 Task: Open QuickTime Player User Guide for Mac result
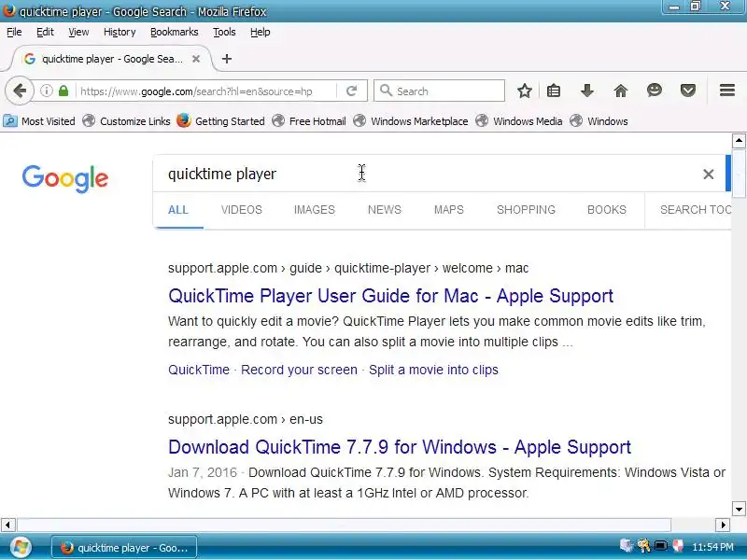pyautogui.click(x=390, y=296)
